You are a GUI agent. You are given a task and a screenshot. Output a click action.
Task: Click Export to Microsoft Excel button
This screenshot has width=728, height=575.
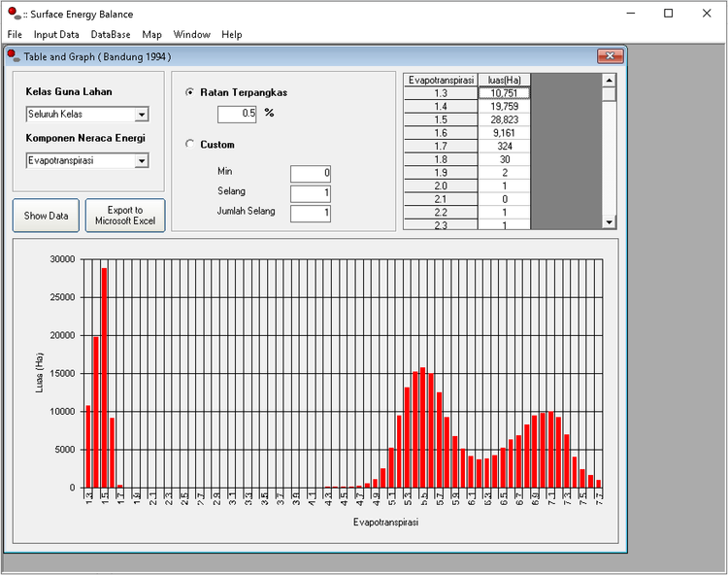point(125,216)
